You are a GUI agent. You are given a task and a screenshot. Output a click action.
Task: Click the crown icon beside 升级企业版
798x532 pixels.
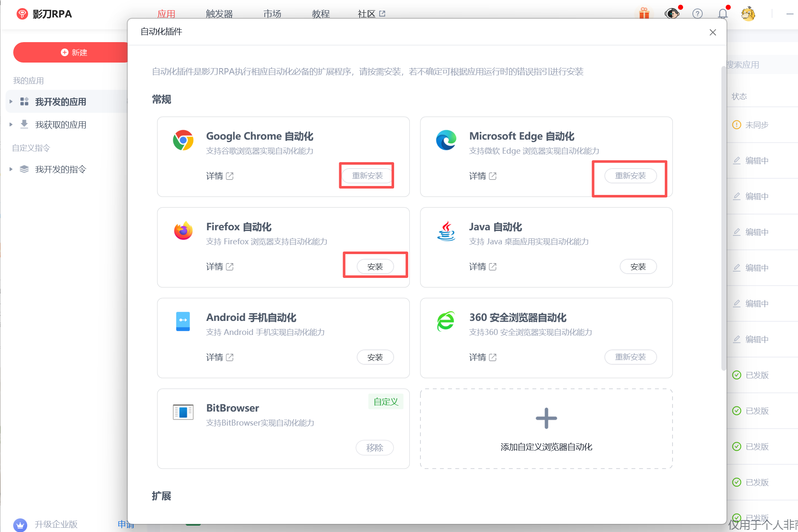pyautogui.click(x=20, y=525)
